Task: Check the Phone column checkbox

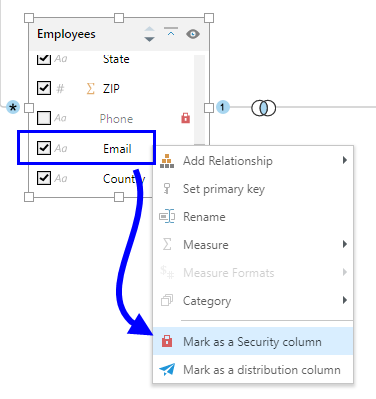Action: tap(44, 118)
